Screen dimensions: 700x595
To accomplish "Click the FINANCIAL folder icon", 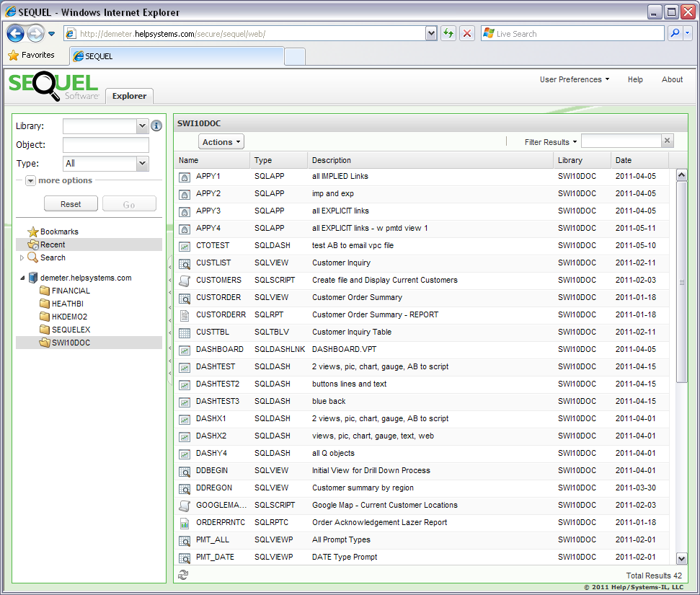I will click(x=44, y=291).
